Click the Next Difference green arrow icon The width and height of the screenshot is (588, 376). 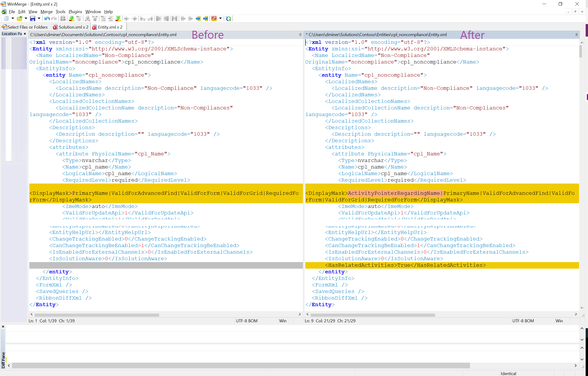72,19
